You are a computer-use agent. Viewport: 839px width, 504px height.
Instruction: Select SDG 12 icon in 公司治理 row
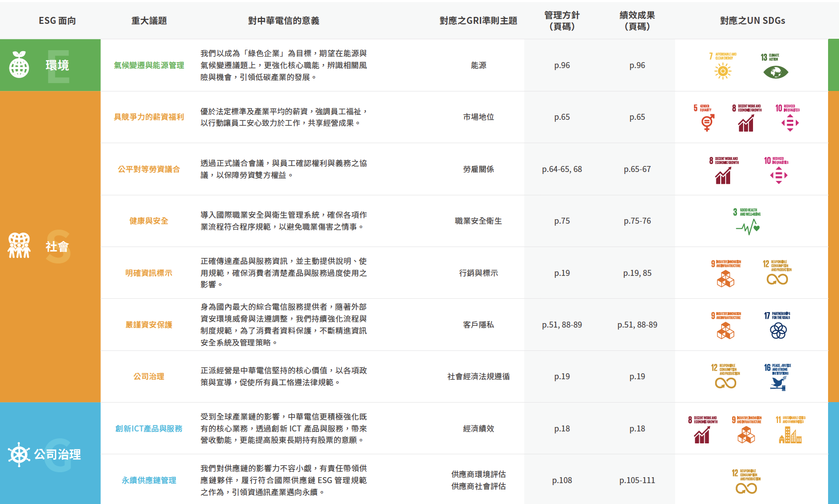(x=726, y=377)
